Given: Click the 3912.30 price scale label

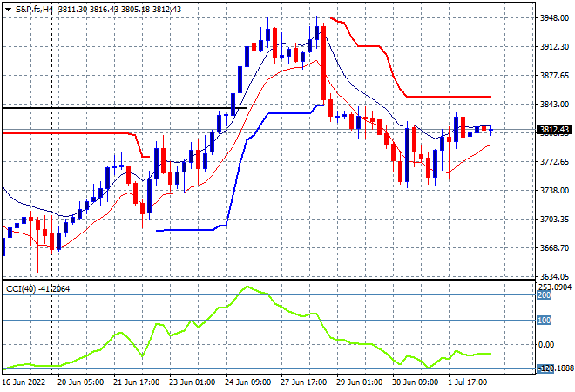Looking at the screenshot, I should coord(554,47).
